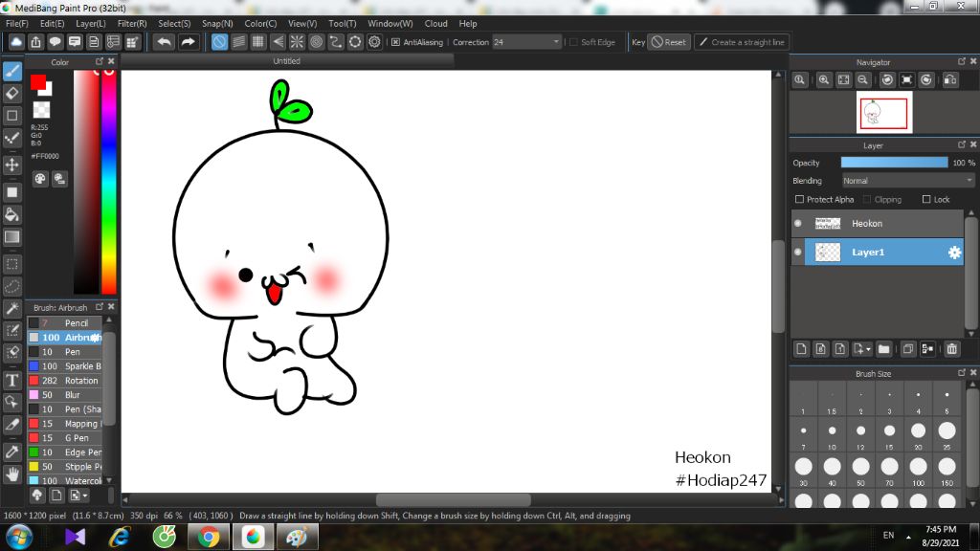Screen dimensions: 980x551
Task: Select the Gradient tool
Action: pos(11,237)
